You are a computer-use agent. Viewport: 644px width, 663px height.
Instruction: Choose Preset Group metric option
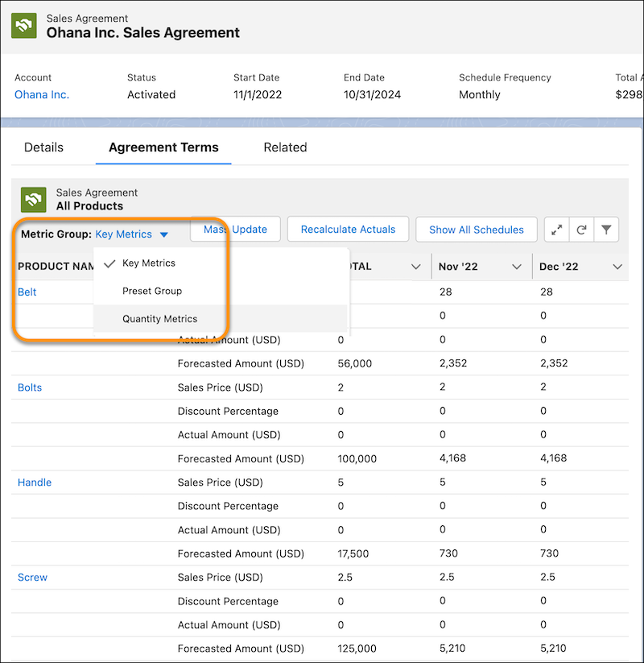tap(220, 291)
